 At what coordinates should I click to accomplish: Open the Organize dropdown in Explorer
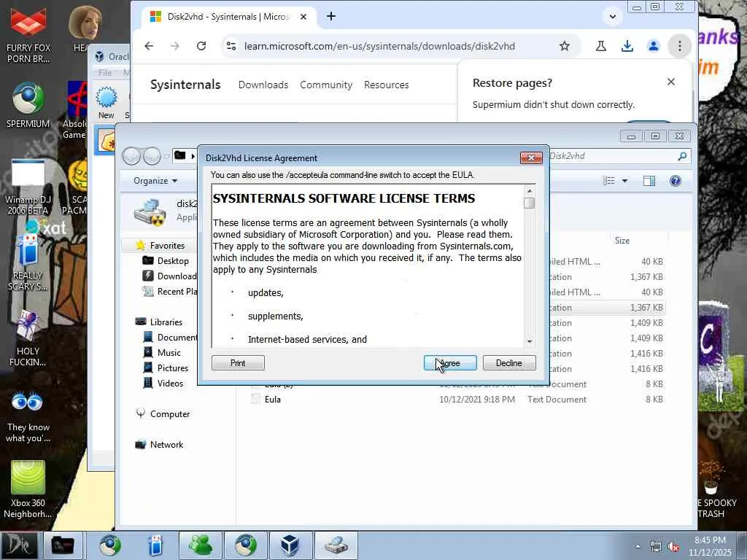(x=155, y=181)
